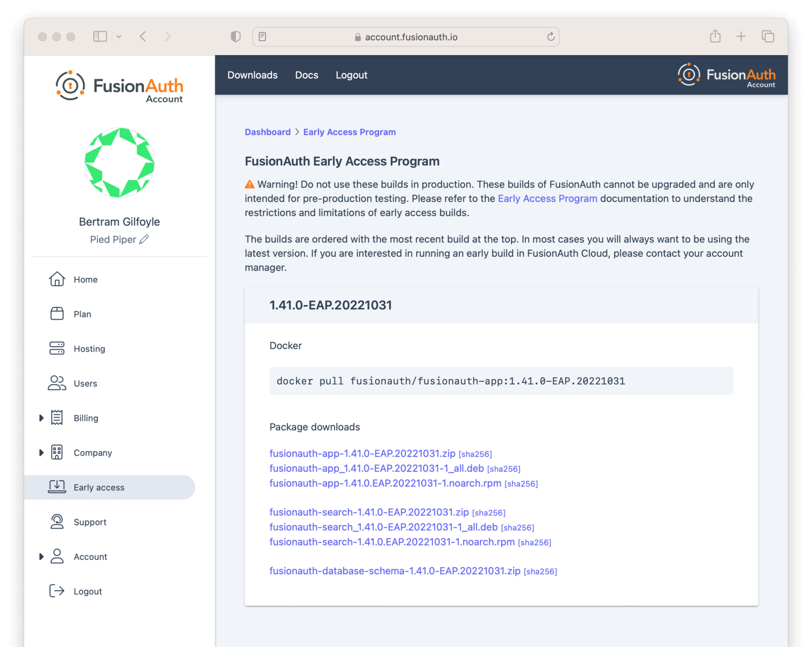Open sha256 for fusionauth-app deb

click(x=504, y=469)
